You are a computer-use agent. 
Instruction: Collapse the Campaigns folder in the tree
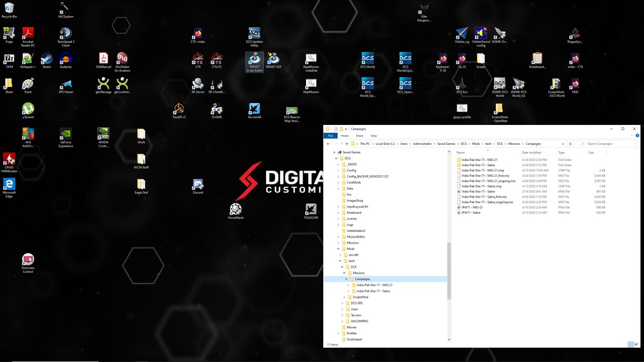tap(346, 279)
